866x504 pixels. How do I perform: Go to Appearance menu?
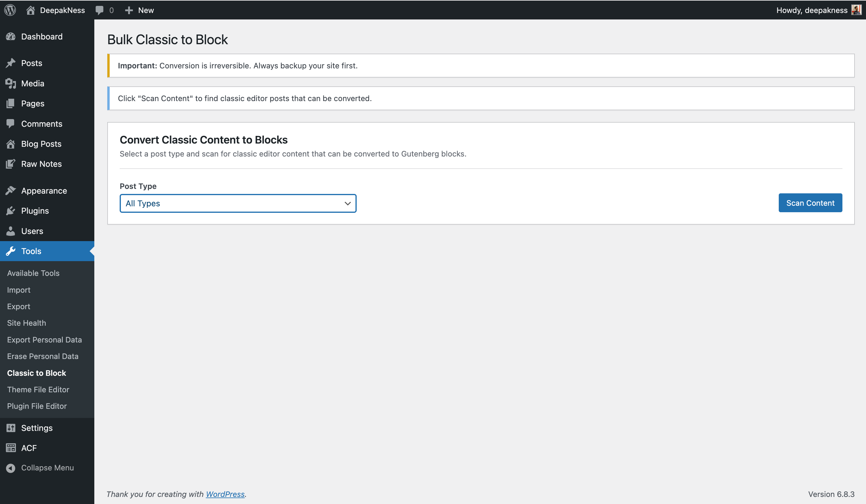[44, 191]
